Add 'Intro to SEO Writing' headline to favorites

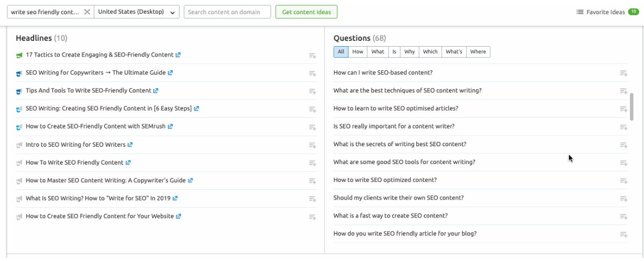coord(312,145)
